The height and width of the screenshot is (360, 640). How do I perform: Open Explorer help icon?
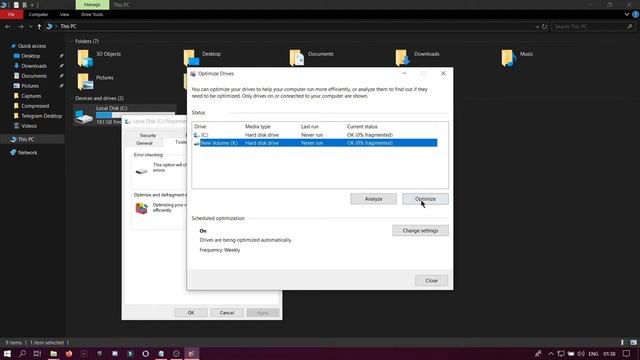(636, 14)
